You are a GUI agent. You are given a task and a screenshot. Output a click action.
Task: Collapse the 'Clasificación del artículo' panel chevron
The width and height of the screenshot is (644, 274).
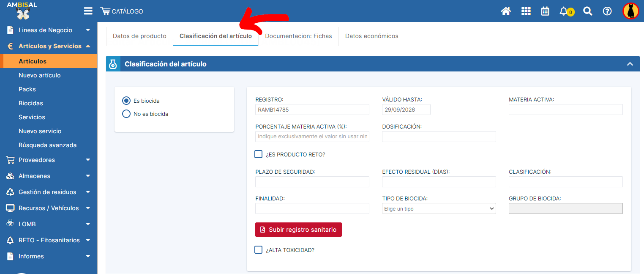(630, 64)
